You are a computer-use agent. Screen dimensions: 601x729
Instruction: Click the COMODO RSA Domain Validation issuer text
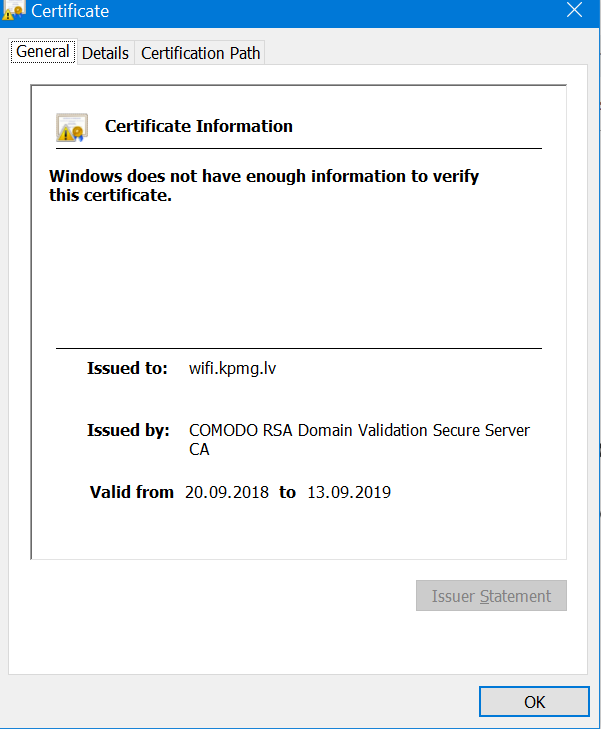click(x=359, y=430)
